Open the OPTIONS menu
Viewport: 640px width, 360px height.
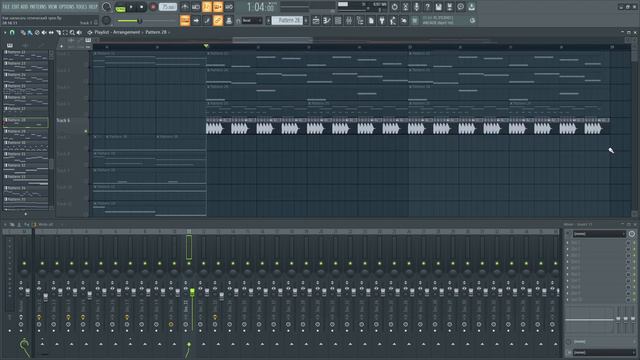67,7
